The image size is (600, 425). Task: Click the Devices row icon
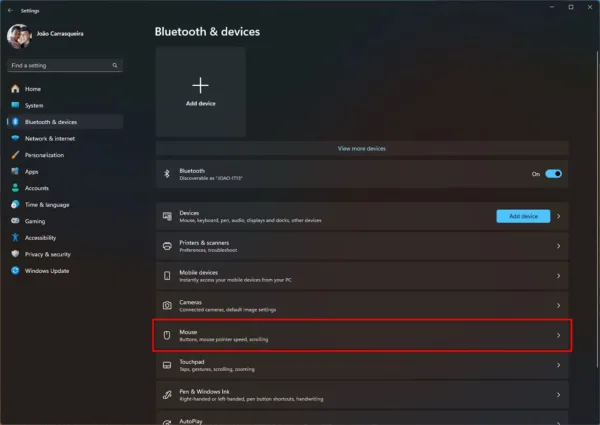pos(167,216)
